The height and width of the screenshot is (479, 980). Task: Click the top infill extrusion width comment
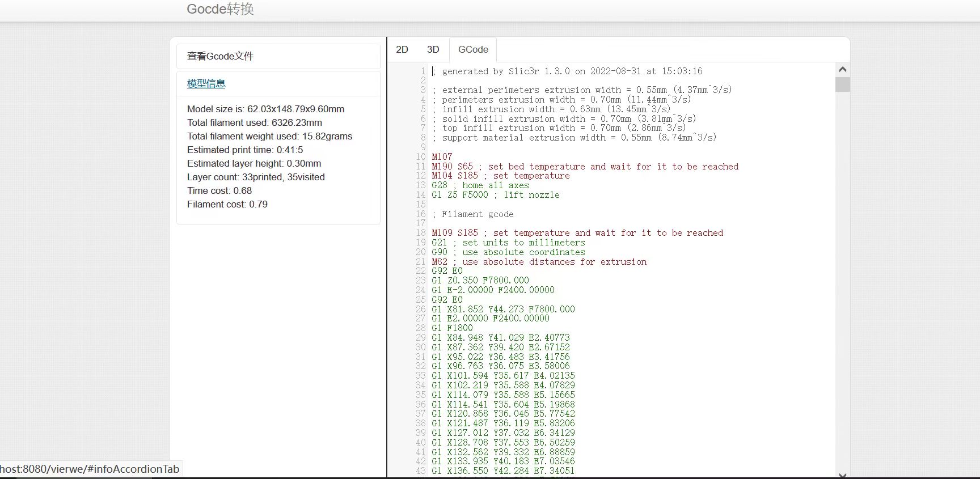559,128
